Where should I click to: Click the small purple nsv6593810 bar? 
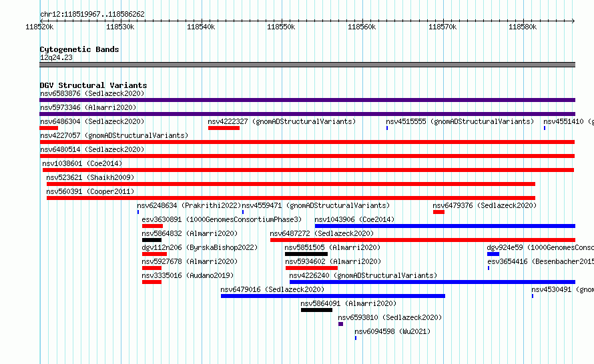pos(340,324)
